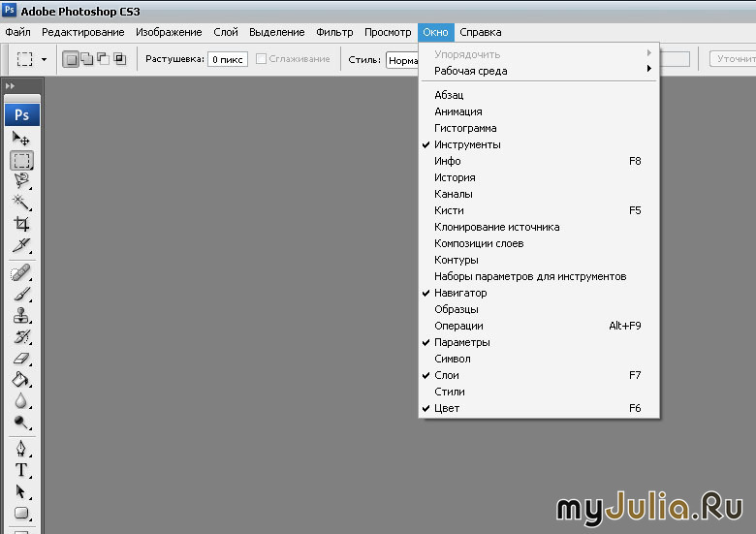Image resolution: width=756 pixels, height=534 pixels.
Task: Click the Растушевка feather input field
Action: (228, 59)
